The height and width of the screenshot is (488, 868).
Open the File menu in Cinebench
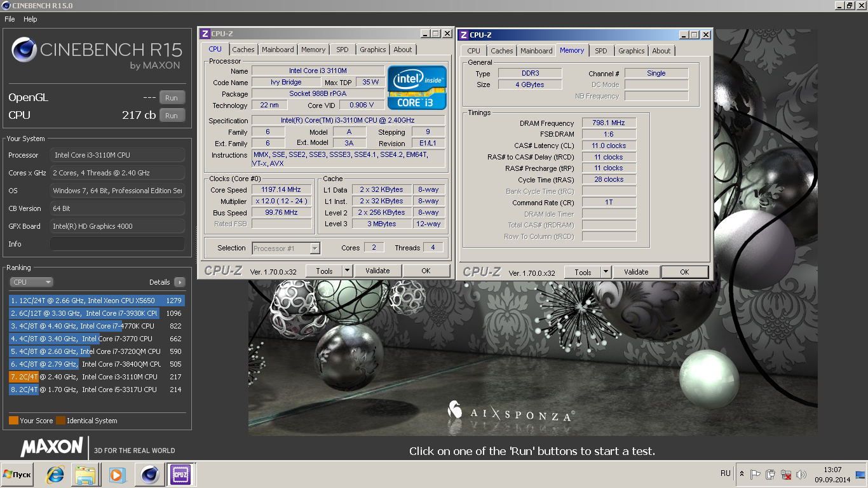coord(10,19)
